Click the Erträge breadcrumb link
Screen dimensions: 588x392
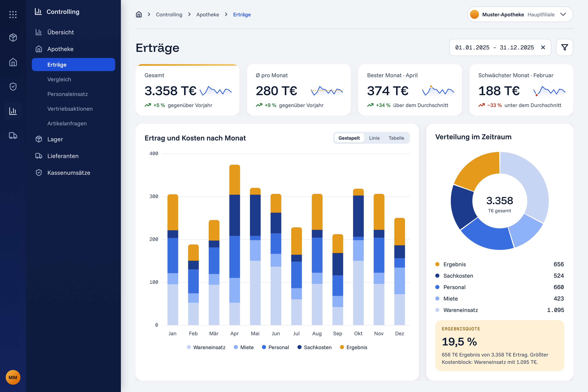(242, 14)
